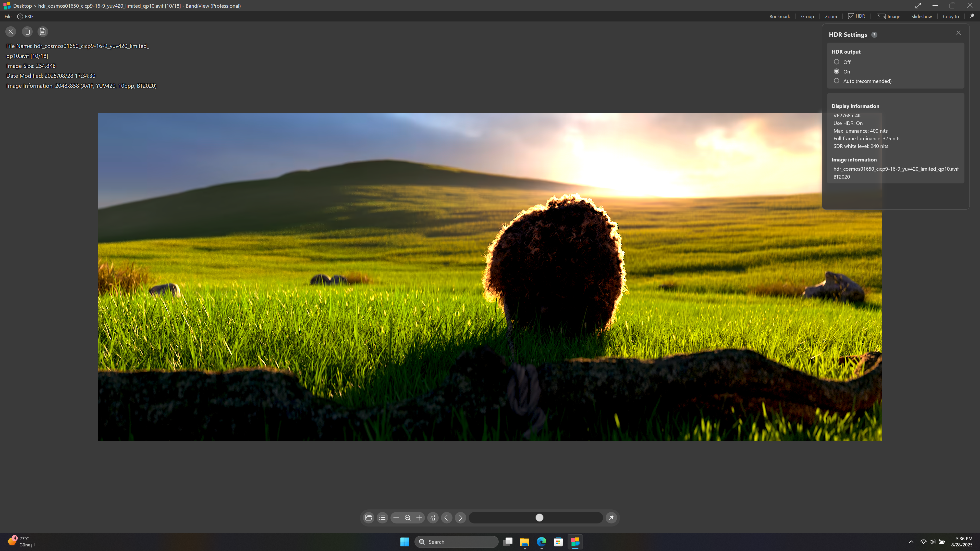Click 'VP2768a-4K' display name

(x=847, y=116)
